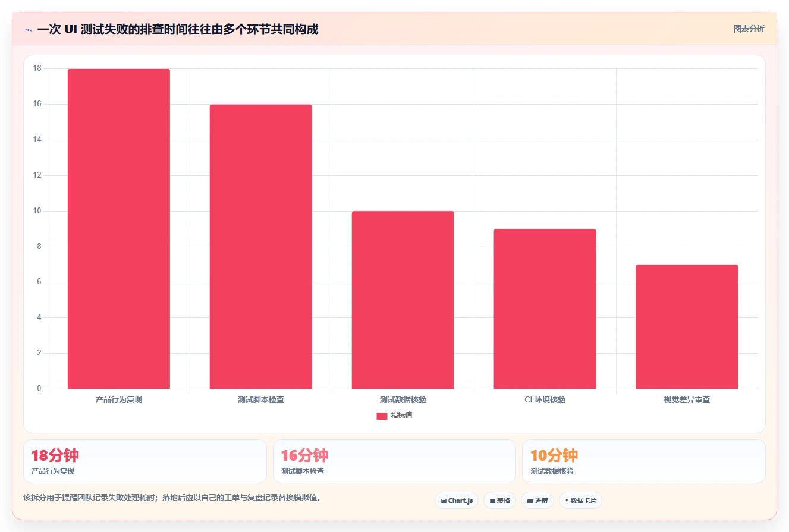This screenshot has height=532, width=789.
Task: Click the 视觉差异审查 bar
Action: pos(687,327)
